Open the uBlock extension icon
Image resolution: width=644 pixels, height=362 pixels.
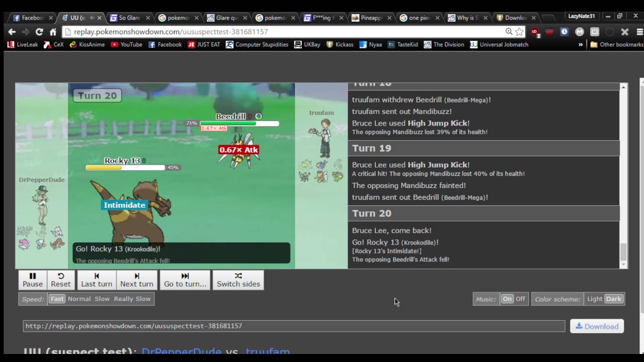pos(536,32)
